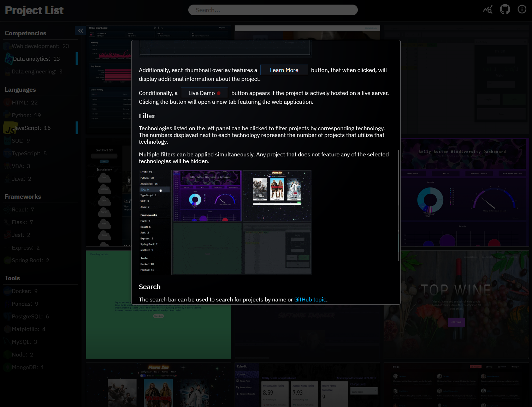The width and height of the screenshot is (532, 407).
Task: Toggle the VBA: 3 filter in sidebar
Action: click(40, 166)
